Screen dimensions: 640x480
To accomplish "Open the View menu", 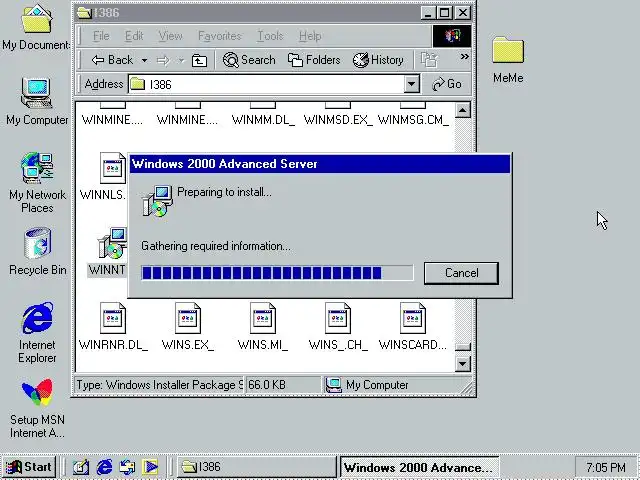I will (170, 36).
